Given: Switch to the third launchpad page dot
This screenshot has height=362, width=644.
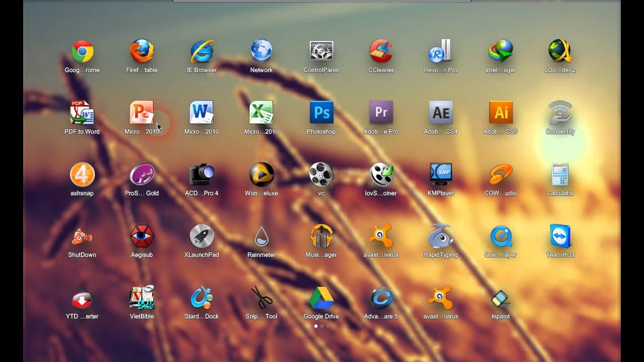Looking at the screenshot, I should [328, 326].
